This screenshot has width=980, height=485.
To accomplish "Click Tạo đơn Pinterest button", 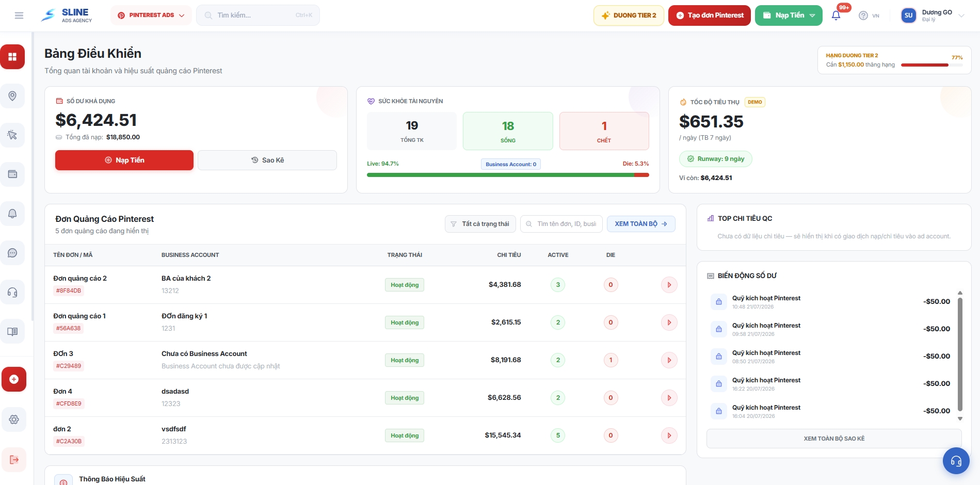I will 710,15.
